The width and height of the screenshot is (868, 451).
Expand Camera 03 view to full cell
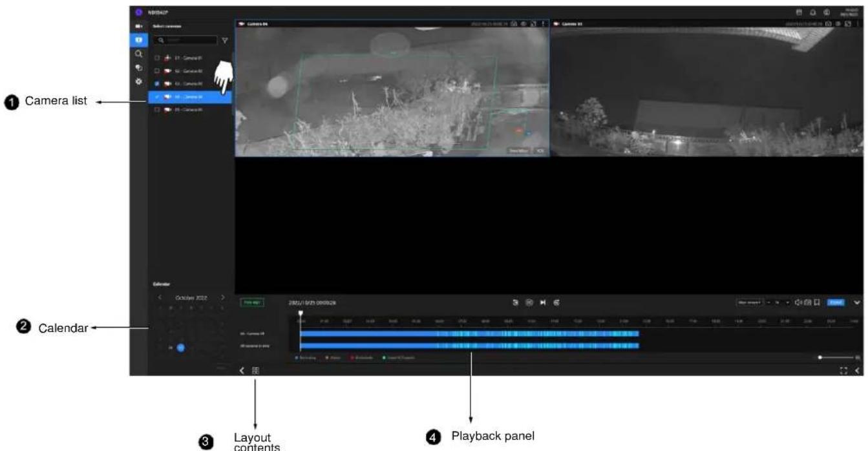[x=848, y=24]
